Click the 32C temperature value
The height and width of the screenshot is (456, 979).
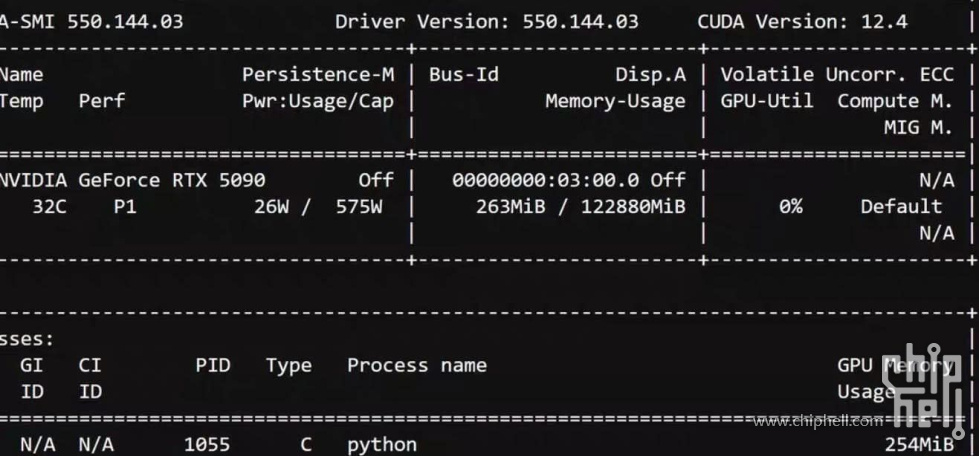49,207
